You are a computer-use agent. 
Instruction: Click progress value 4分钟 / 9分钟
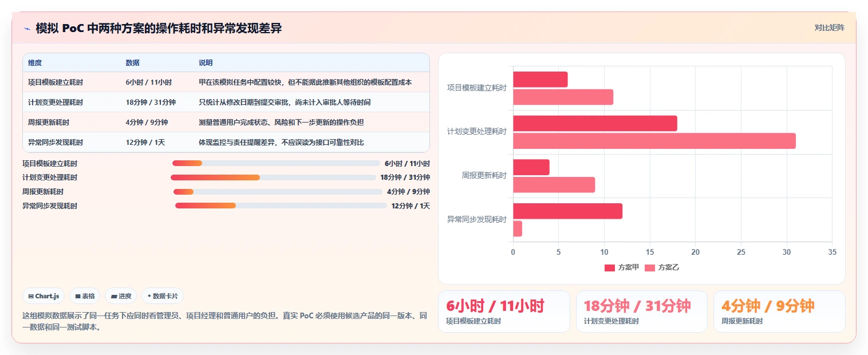click(x=408, y=192)
